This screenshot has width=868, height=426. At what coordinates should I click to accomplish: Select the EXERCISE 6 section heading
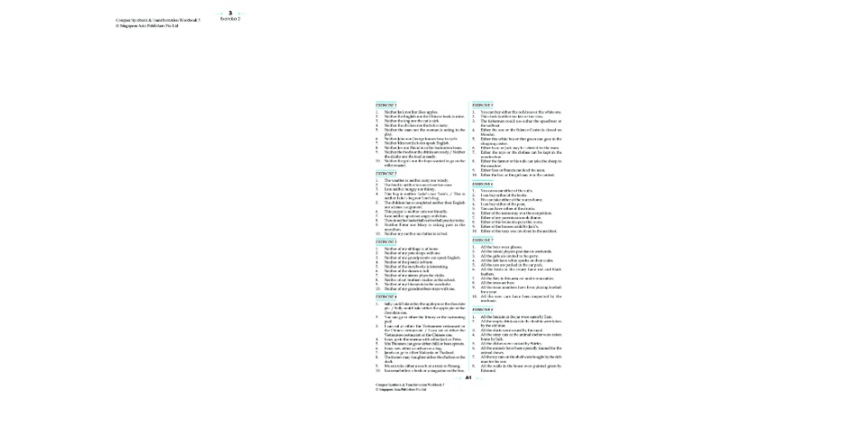pyautogui.click(x=483, y=184)
